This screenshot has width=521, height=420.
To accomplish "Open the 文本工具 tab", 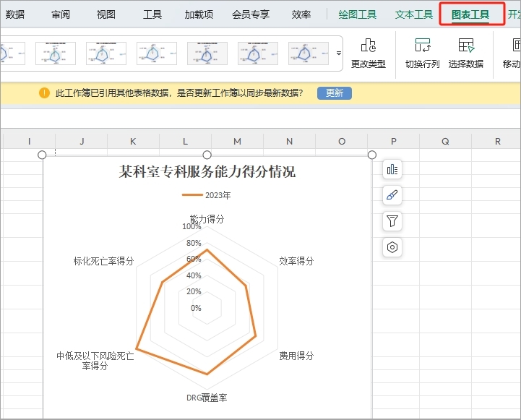I will pos(414,14).
